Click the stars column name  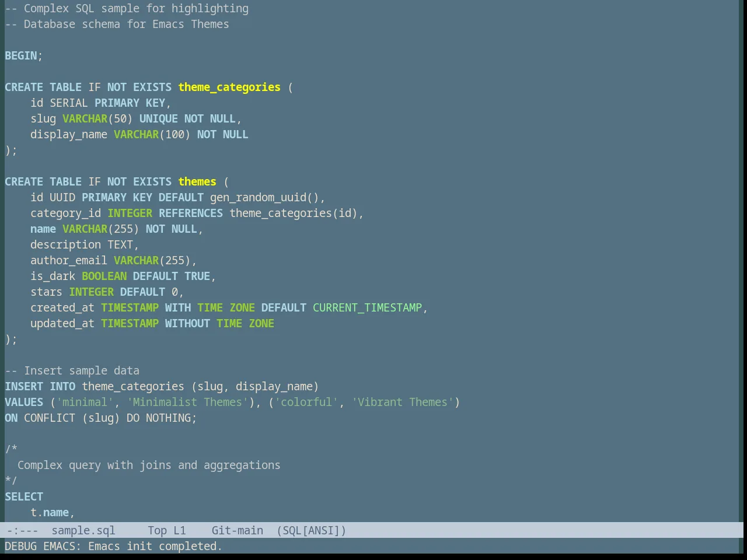[x=47, y=292]
